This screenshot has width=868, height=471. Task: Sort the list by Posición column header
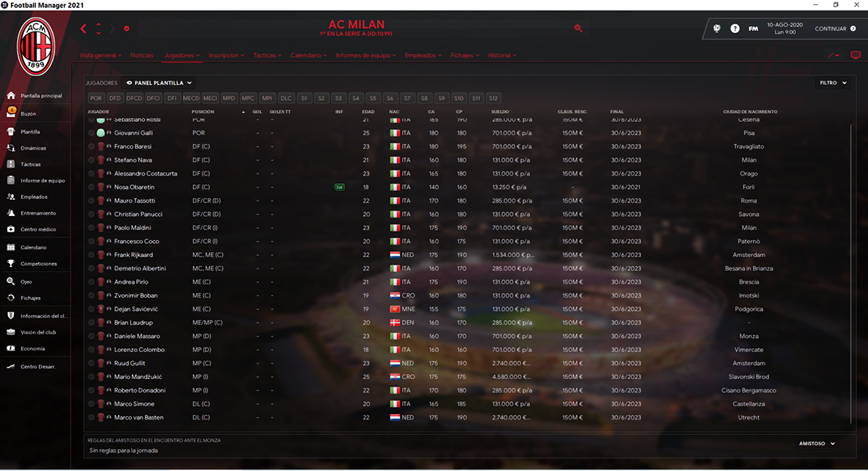click(203, 112)
